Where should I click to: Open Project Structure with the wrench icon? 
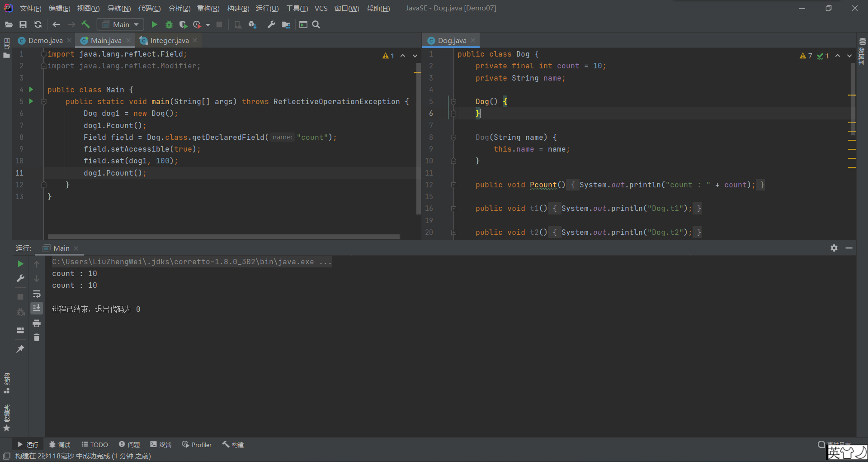[271, 24]
